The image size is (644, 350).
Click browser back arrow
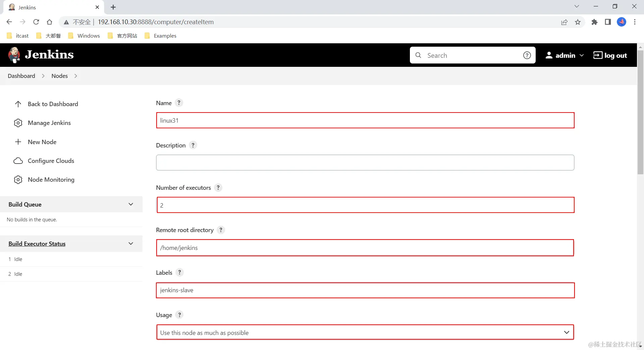(9, 22)
